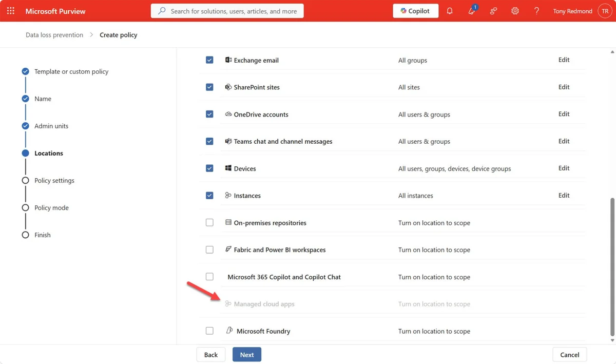Screen dimensions: 616x364
Task: Click the Microsoft Foundry icon
Action: (x=229, y=331)
